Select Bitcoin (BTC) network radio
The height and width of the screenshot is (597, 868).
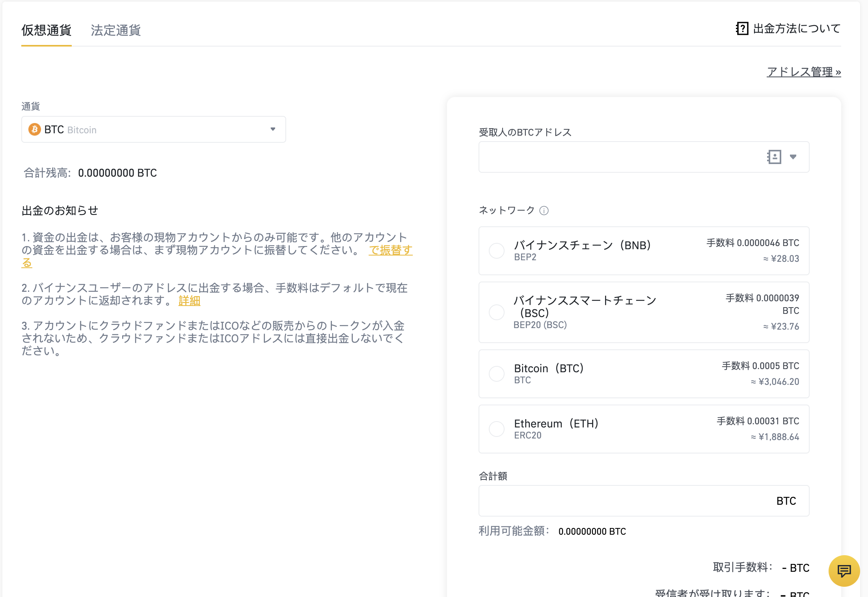497,374
